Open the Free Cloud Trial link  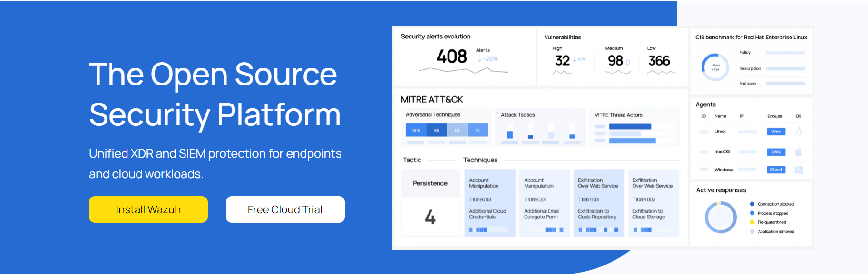[285, 209]
